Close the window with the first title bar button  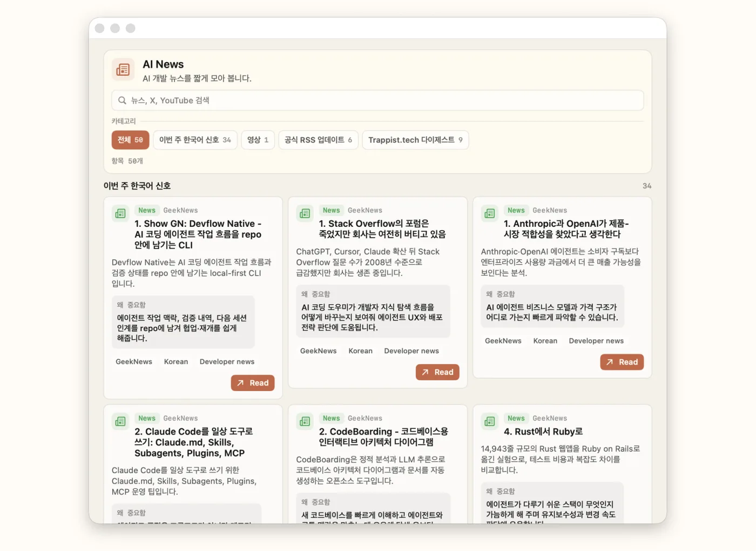tap(99, 28)
